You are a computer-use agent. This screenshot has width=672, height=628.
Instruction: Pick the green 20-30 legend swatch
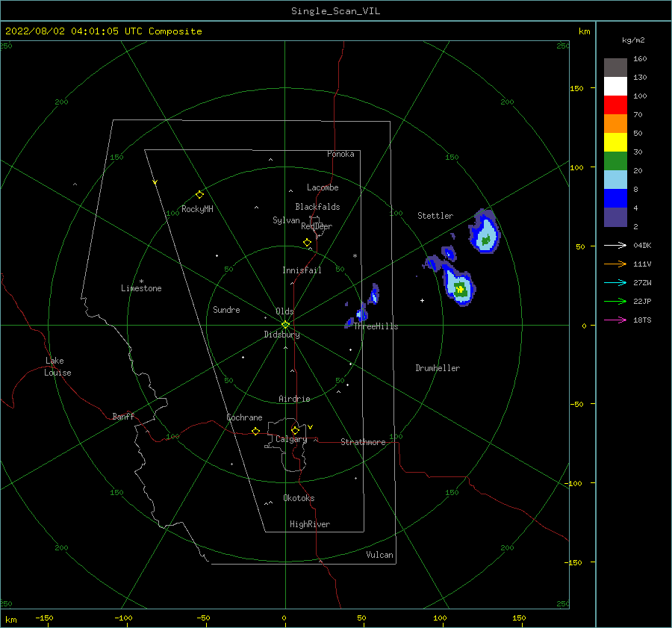(615, 161)
